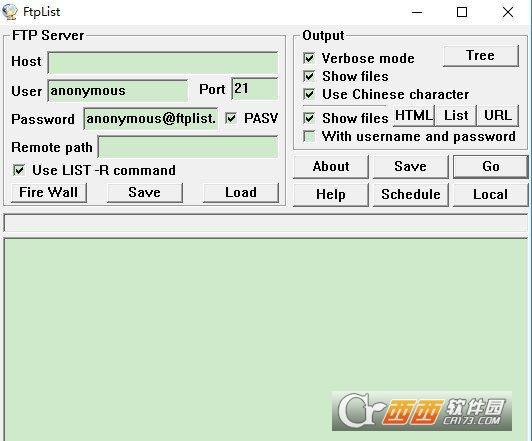Focus the Host input field

tap(163, 62)
